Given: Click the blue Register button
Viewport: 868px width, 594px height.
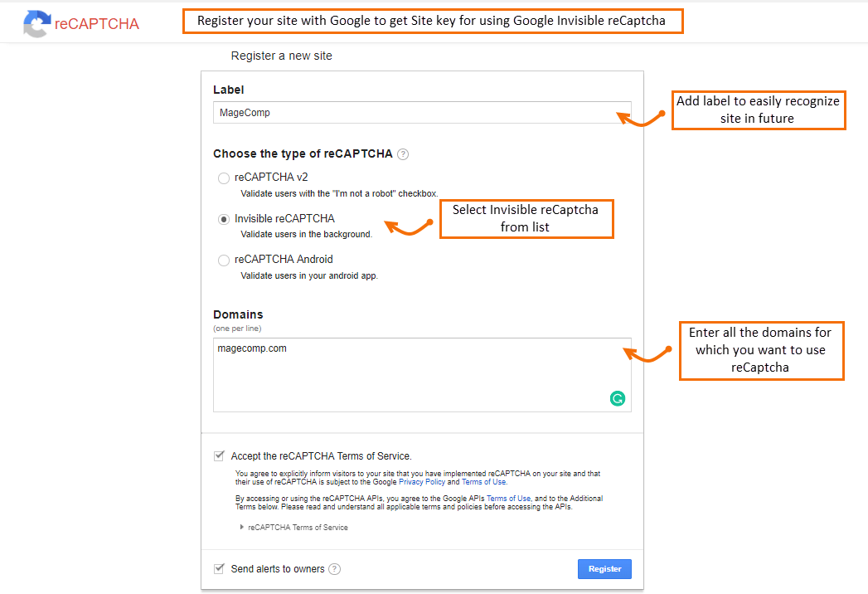Looking at the screenshot, I should coord(604,568).
